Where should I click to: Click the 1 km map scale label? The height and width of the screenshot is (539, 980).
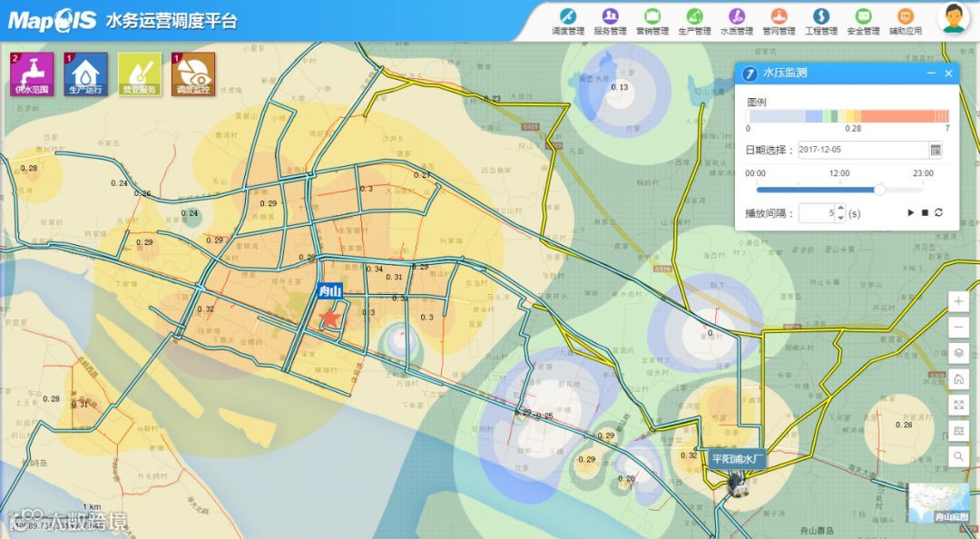[x=92, y=507]
